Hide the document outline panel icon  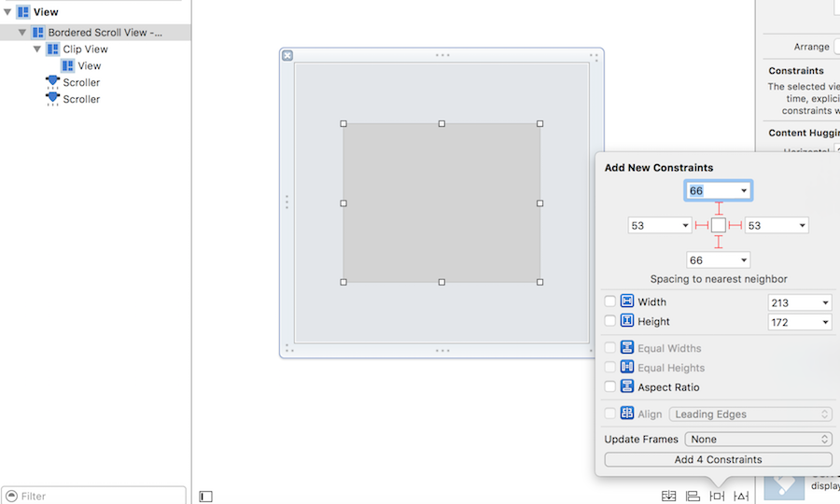pyautogui.click(x=205, y=497)
